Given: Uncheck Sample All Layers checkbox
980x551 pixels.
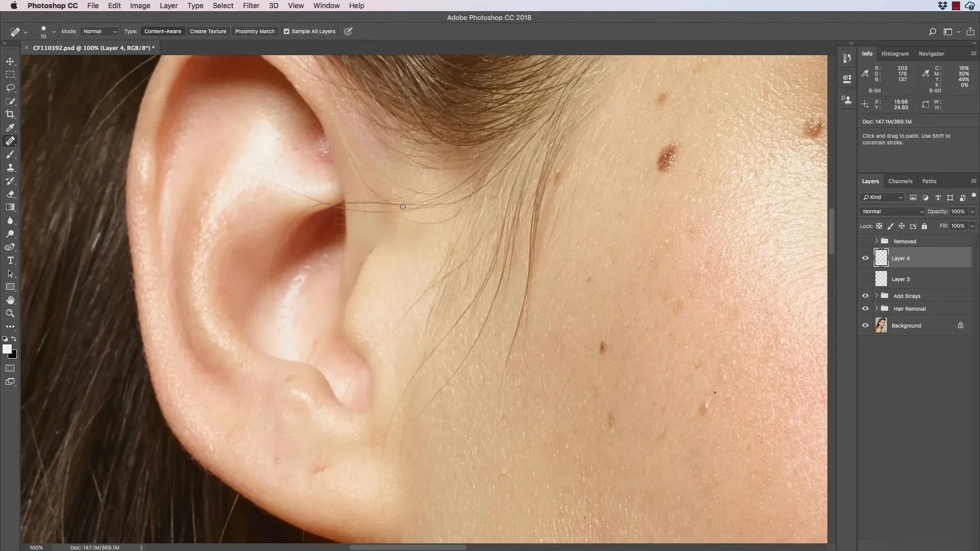Looking at the screenshot, I should click(x=286, y=31).
